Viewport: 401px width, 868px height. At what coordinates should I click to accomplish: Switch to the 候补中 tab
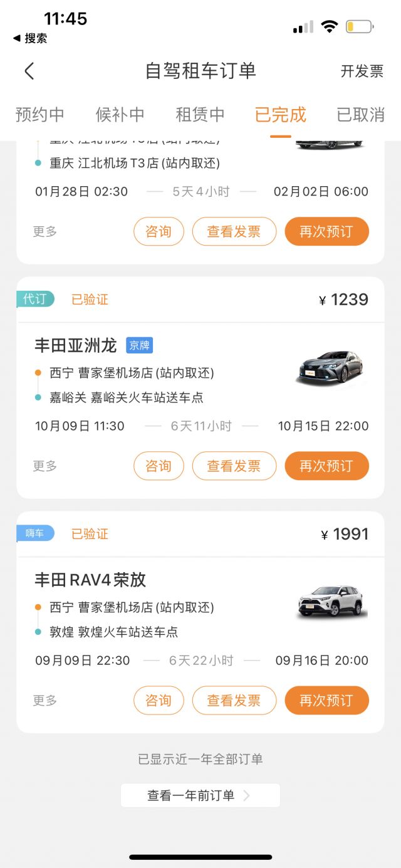click(x=120, y=115)
